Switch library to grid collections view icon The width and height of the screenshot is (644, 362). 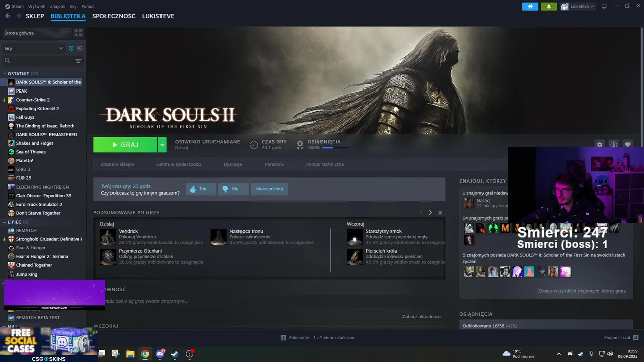click(78, 33)
